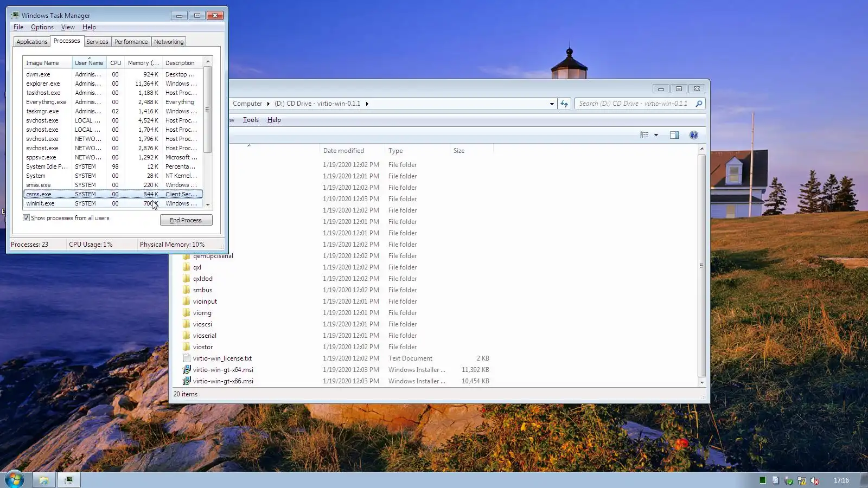Open the address bar history dropdown arrow
Screen dimensions: 868x488
(x=552, y=104)
